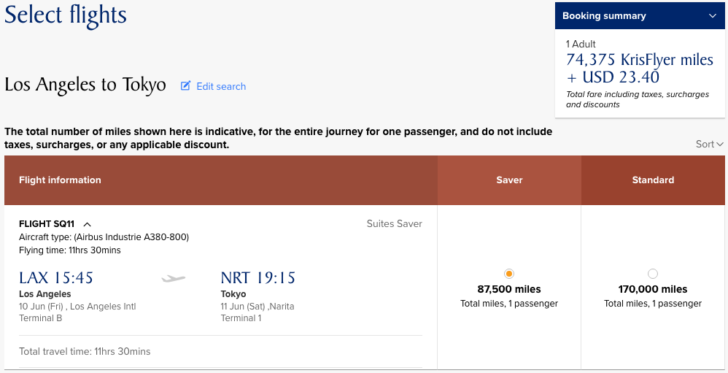Image resolution: width=728 pixels, height=373 pixels.
Task: Click the 87,500 miles price text
Action: (509, 289)
